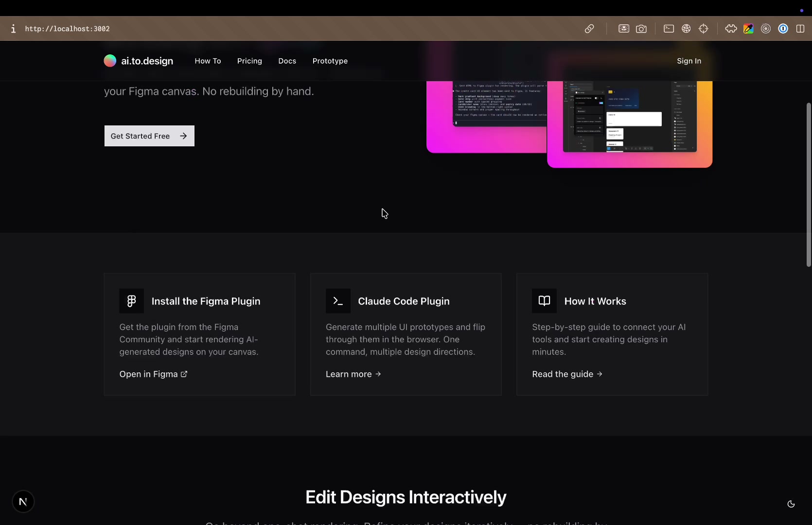The height and width of the screenshot is (525, 812).
Task: Open the terminal console icon
Action: point(669,29)
